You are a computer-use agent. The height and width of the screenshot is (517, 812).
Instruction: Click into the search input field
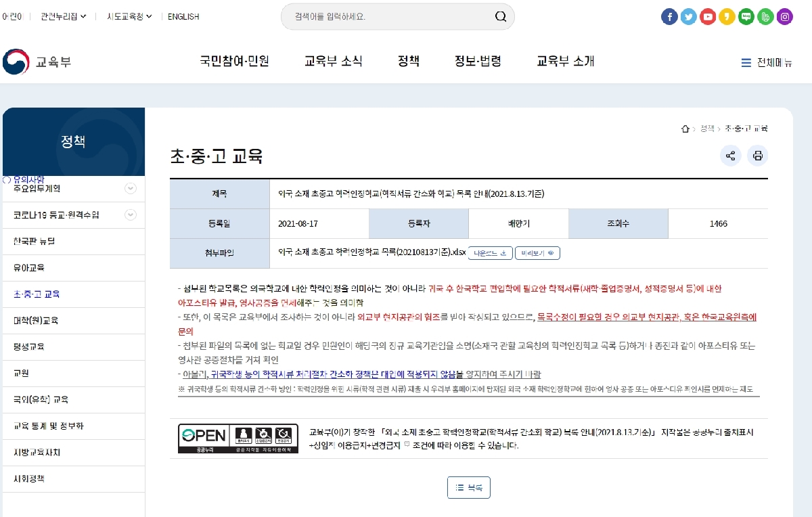click(389, 16)
